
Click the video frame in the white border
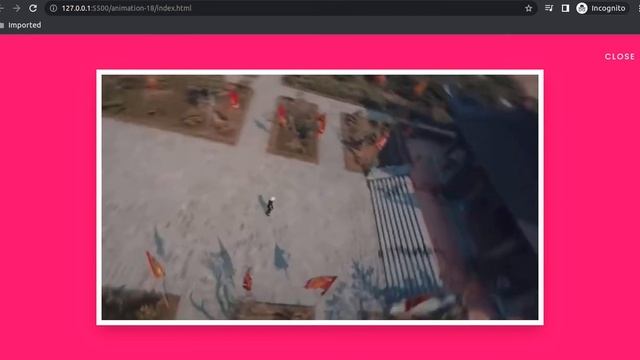click(x=320, y=197)
